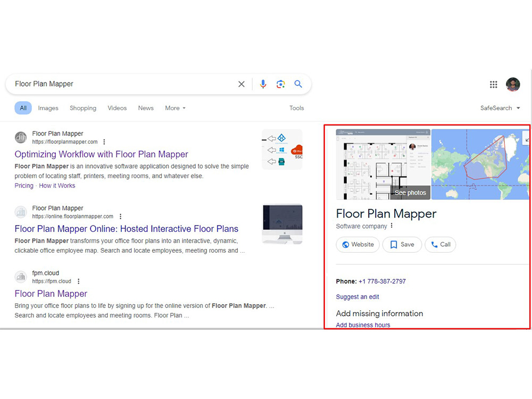Open the Tools options
Image resolution: width=532 pixels, height=399 pixels.
(296, 108)
